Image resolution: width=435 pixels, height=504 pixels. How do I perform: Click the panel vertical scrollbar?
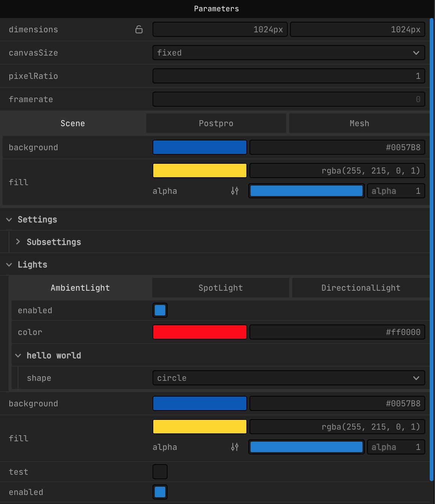[x=432, y=249]
